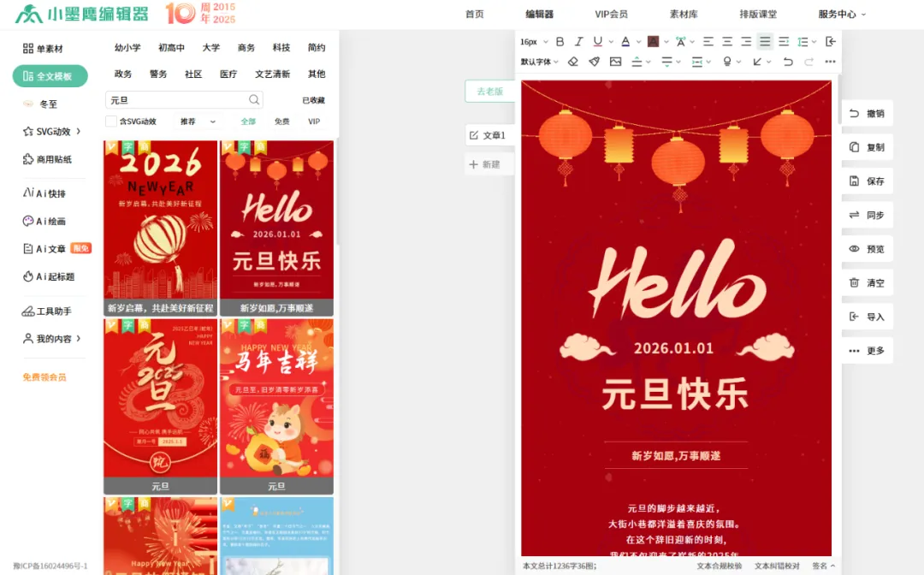The width and height of the screenshot is (924, 575).
Task: Open the font color swatch
Action: (x=625, y=41)
